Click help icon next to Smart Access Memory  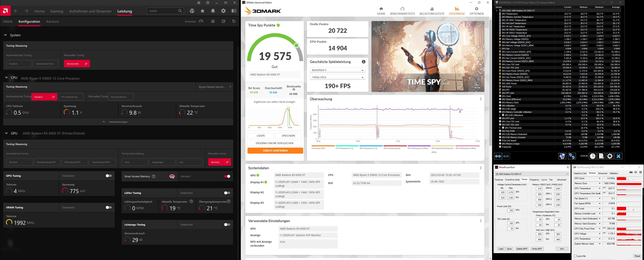click(153, 177)
